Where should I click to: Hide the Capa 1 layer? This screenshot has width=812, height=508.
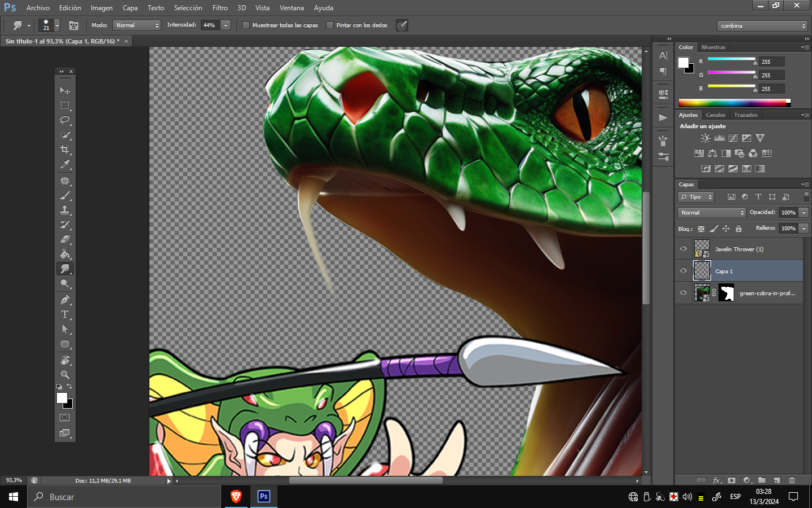point(683,271)
